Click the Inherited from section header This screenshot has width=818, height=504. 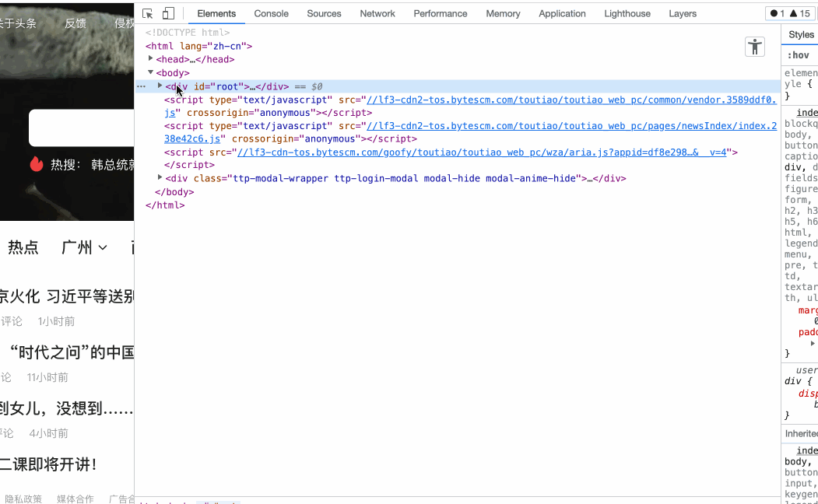pyautogui.click(x=801, y=434)
